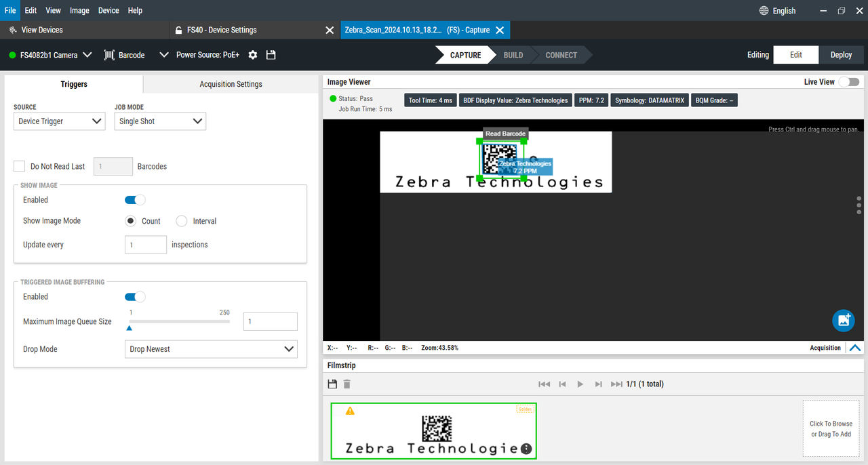Viewport: 868px width, 465px height.
Task: Click the device settings gear icon
Action: 253,55
